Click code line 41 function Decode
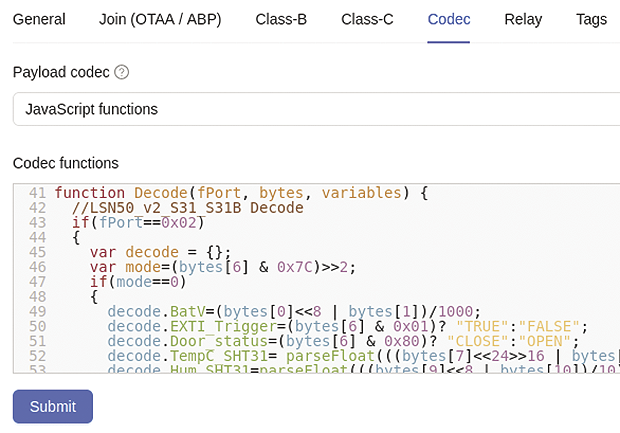620x433 pixels. 241,193
